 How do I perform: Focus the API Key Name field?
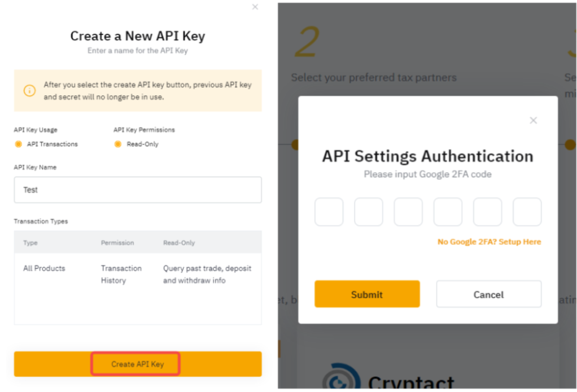tap(138, 190)
